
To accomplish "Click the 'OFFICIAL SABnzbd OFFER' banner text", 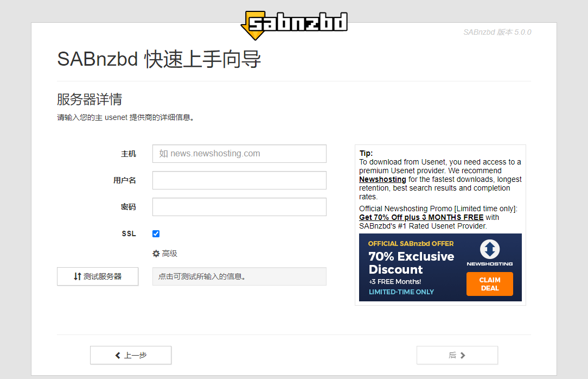I will coord(411,244).
